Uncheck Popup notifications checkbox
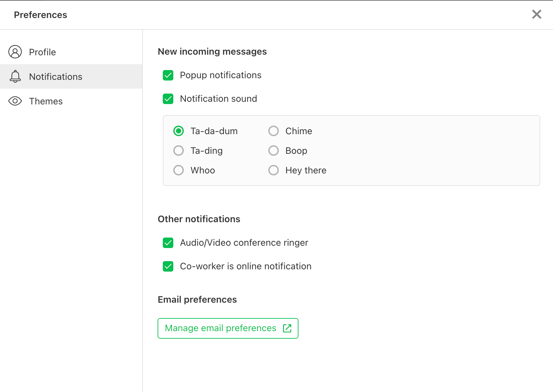This screenshot has height=392, width=553. click(168, 75)
